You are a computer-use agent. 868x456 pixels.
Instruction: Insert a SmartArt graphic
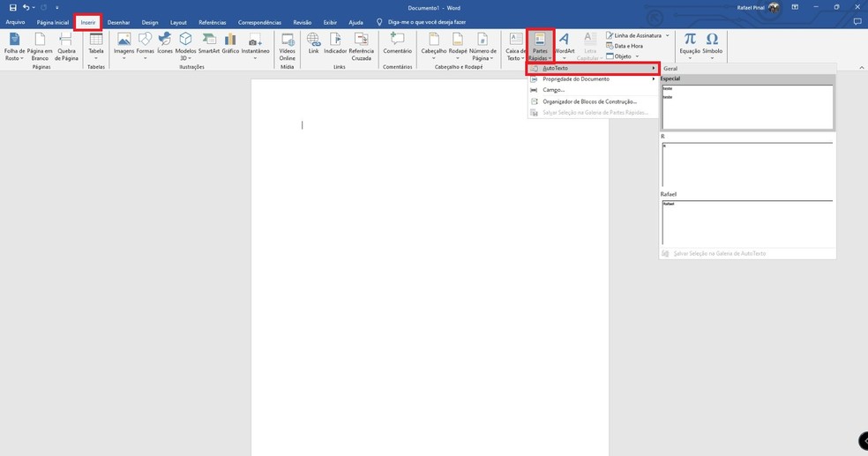coord(209,43)
